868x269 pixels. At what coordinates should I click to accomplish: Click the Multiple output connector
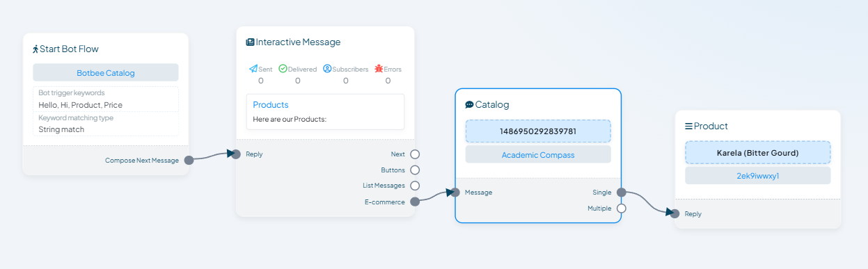tap(622, 209)
